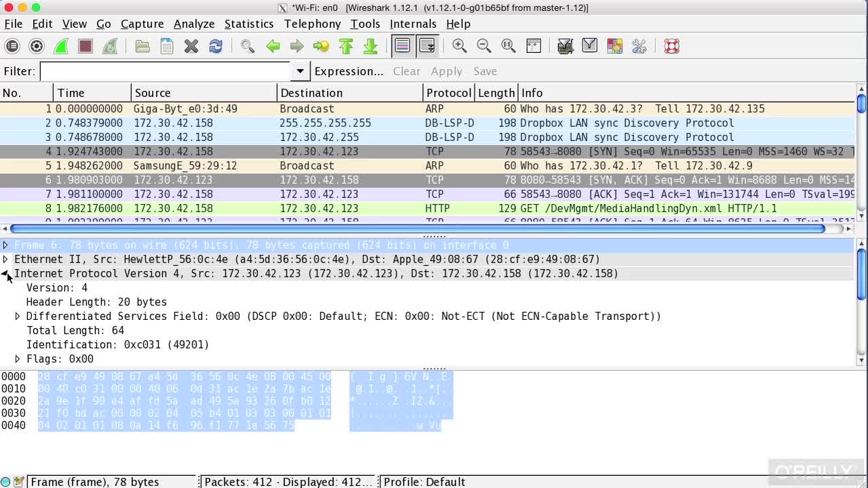Image resolution: width=868 pixels, height=488 pixels.
Task: Expand the Ethernet II tree row
Action: tap(5, 259)
